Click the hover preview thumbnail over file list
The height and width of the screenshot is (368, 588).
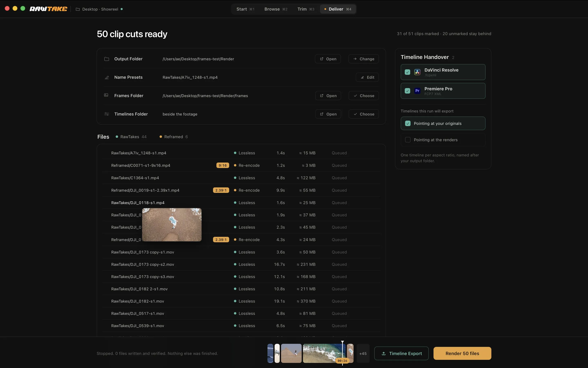pyautogui.click(x=172, y=225)
